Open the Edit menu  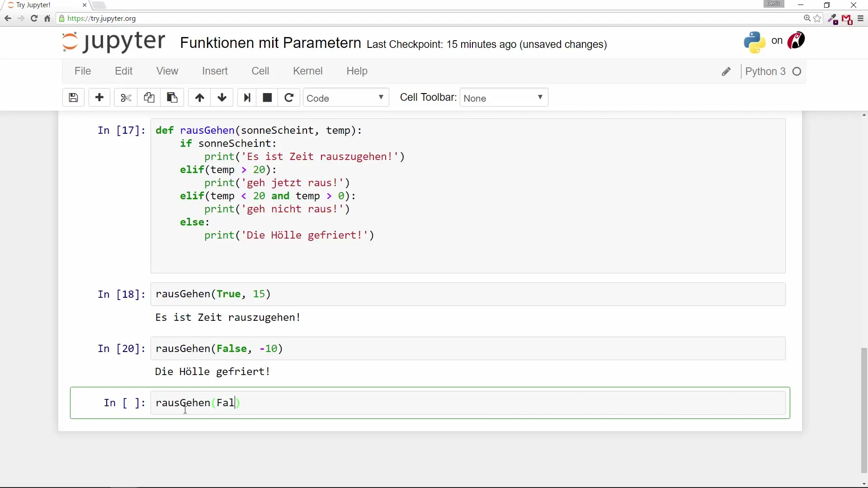point(123,71)
